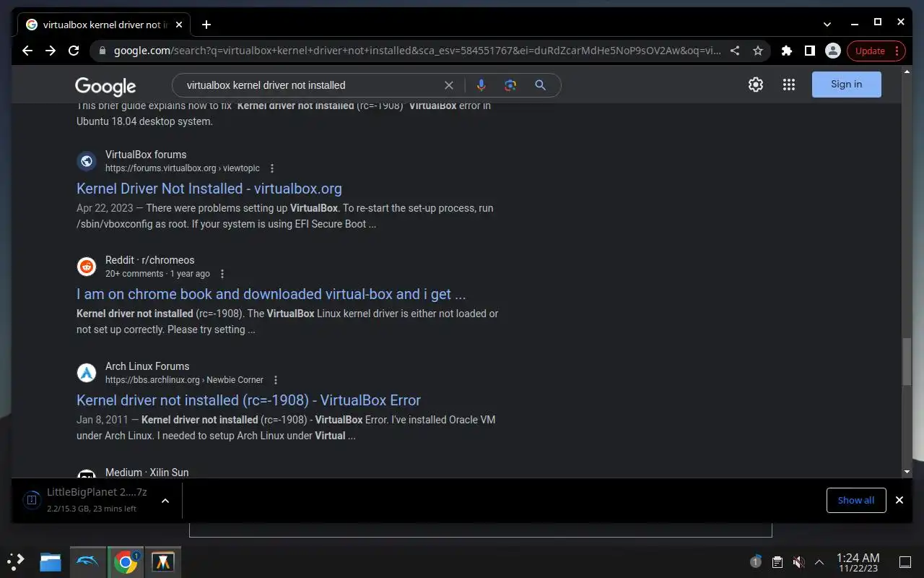This screenshot has height=578, width=924.
Task: Open Arch Linux Forums rc=-1908 result
Action: (248, 400)
